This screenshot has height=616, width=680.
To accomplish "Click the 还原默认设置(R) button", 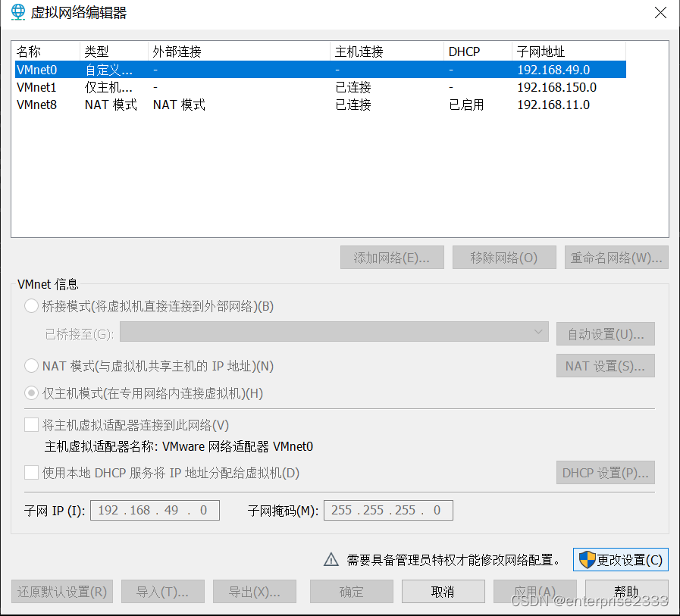I will tap(62, 592).
